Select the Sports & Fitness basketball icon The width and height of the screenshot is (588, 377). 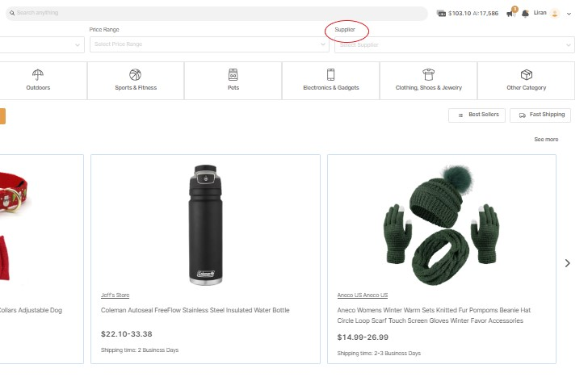pos(135,74)
